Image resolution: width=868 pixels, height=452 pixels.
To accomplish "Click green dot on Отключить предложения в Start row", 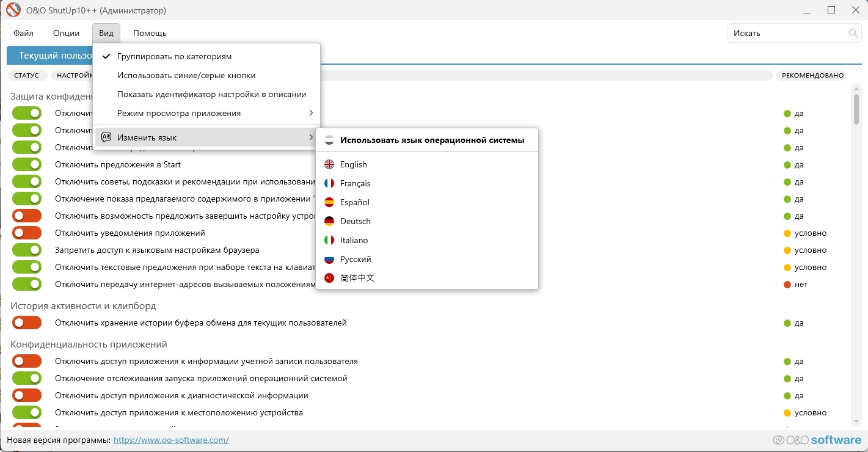I will [x=787, y=165].
